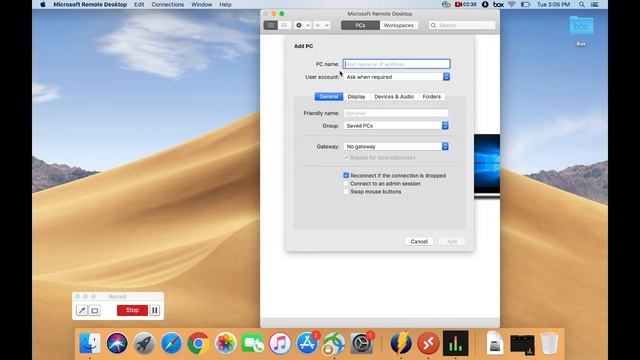This screenshot has width=640, height=360.
Task: Switch to grid view in Remote Desktop toolbar
Action: tap(271, 25)
